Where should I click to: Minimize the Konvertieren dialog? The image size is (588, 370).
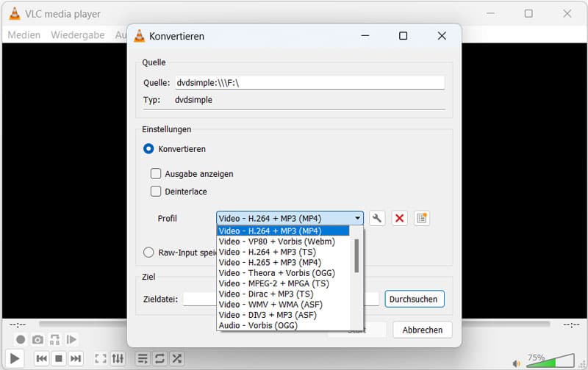tap(365, 35)
